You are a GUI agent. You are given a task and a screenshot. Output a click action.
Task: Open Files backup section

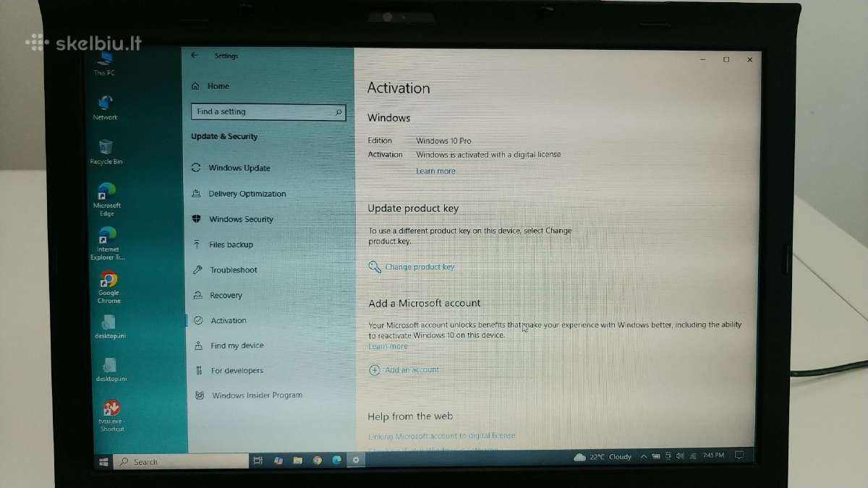point(222,244)
